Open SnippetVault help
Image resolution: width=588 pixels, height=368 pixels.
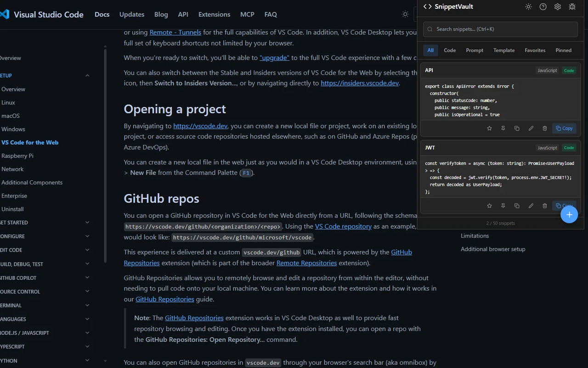pyautogui.click(x=543, y=6)
